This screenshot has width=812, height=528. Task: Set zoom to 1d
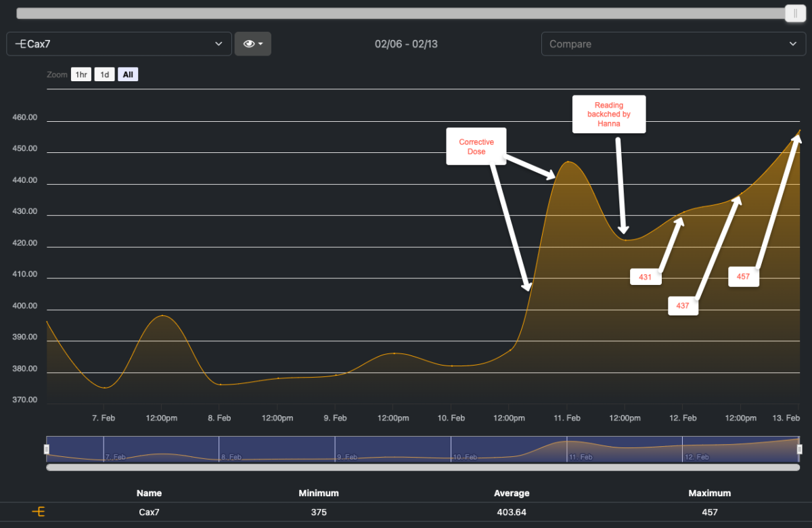point(104,74)
